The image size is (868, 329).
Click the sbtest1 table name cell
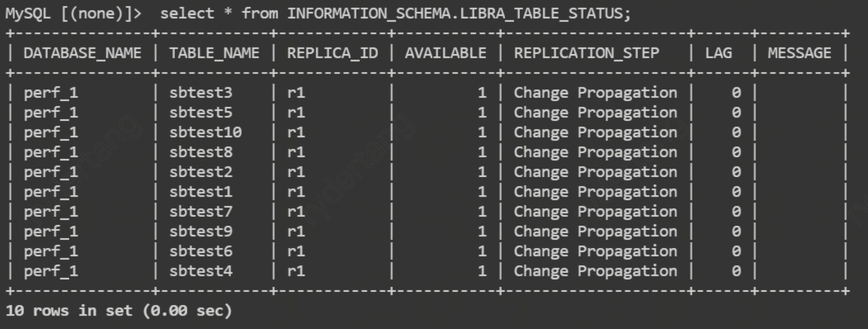201,192
